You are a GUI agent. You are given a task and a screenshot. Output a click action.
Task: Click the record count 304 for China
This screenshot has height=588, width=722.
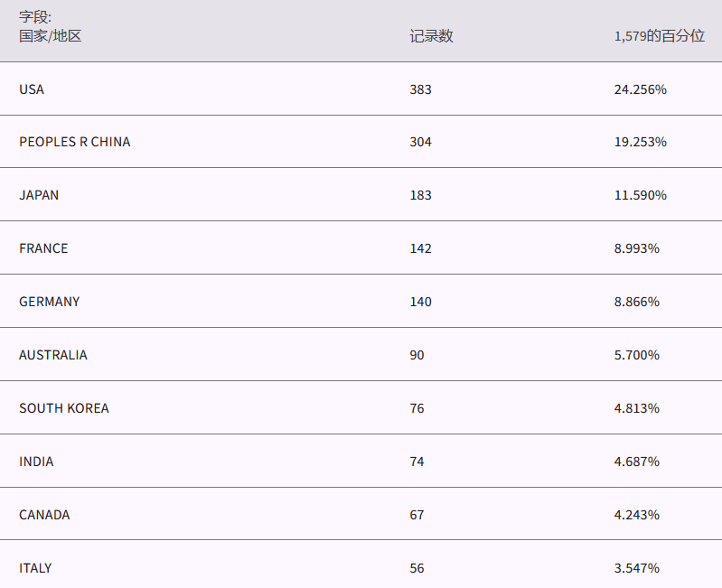click(x=420, y=142)
